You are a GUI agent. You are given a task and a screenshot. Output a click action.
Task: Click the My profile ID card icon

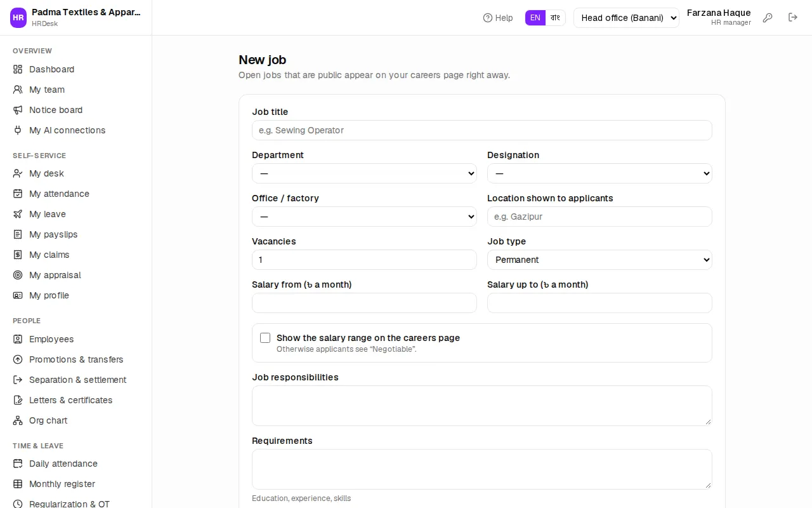(18, 295)
